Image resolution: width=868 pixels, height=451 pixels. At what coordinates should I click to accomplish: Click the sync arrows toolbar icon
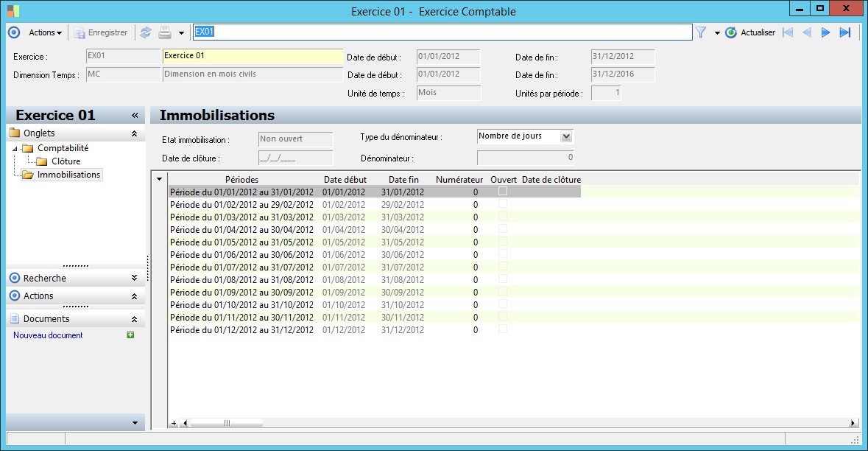pos(145,32)
